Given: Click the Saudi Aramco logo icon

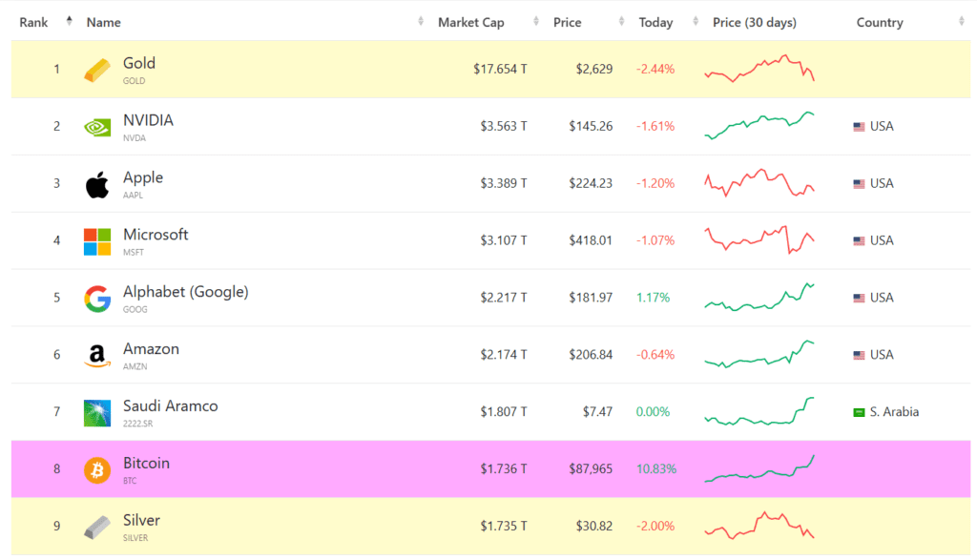Looking at the screenshot, I should pos(97,413).
